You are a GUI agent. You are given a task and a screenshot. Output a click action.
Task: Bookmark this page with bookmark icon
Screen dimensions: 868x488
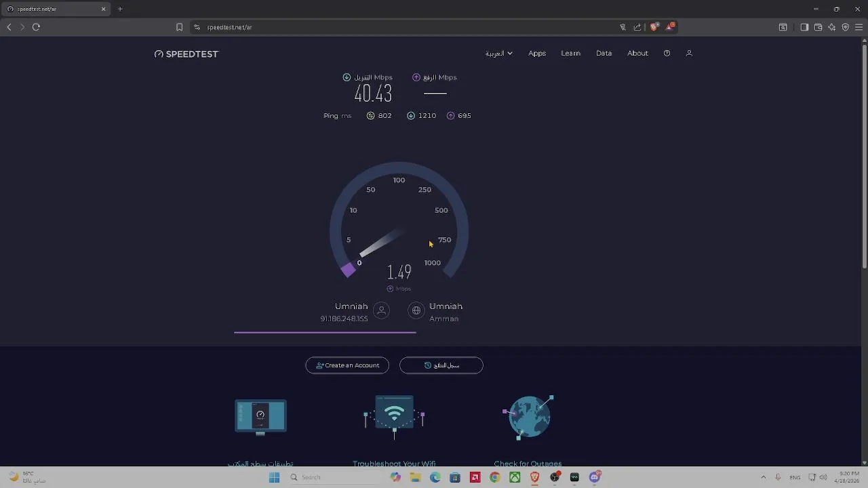(179, 27)
